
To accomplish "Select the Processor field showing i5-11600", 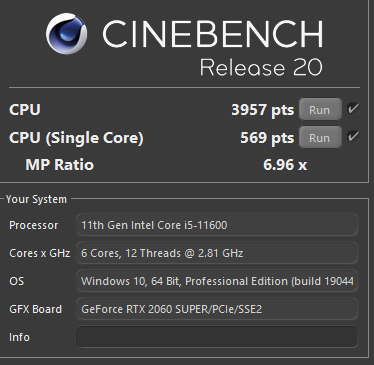I will click(x=217, y=225).
